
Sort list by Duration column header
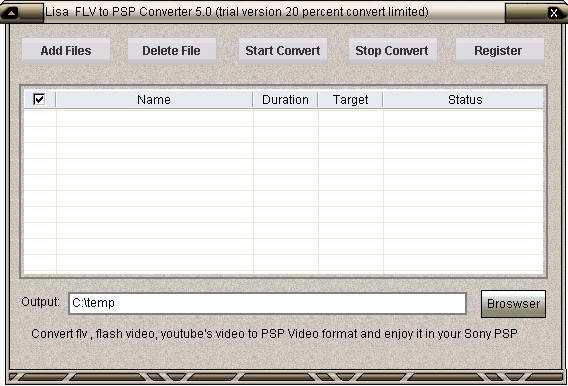click(285, 100)
